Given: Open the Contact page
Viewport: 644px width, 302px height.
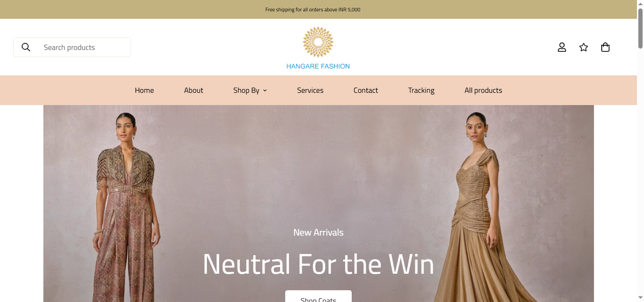Looking at the screenshot, I should pos(366,90).
